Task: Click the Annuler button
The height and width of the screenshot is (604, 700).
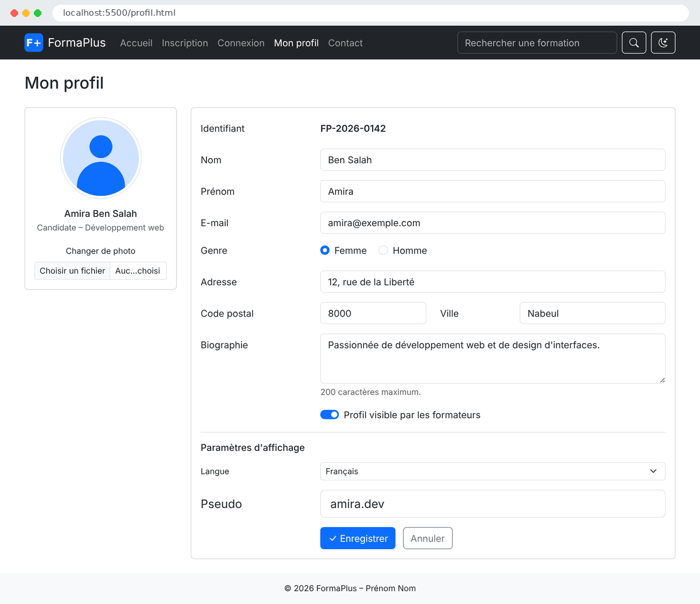Action: pyautogui.click(x=428, y=538)
